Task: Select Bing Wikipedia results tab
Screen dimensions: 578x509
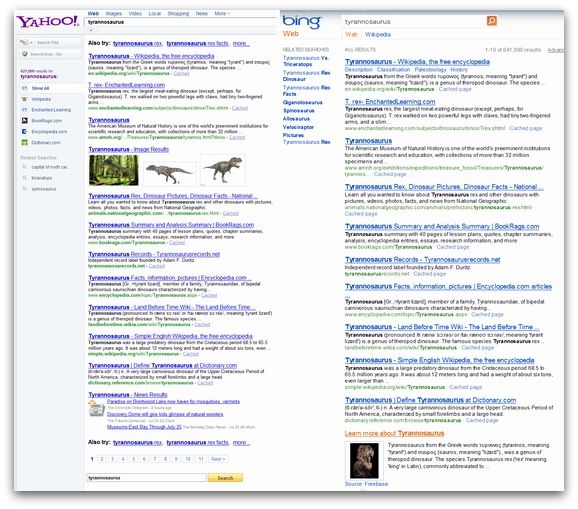Action: [x=378, y=35]
